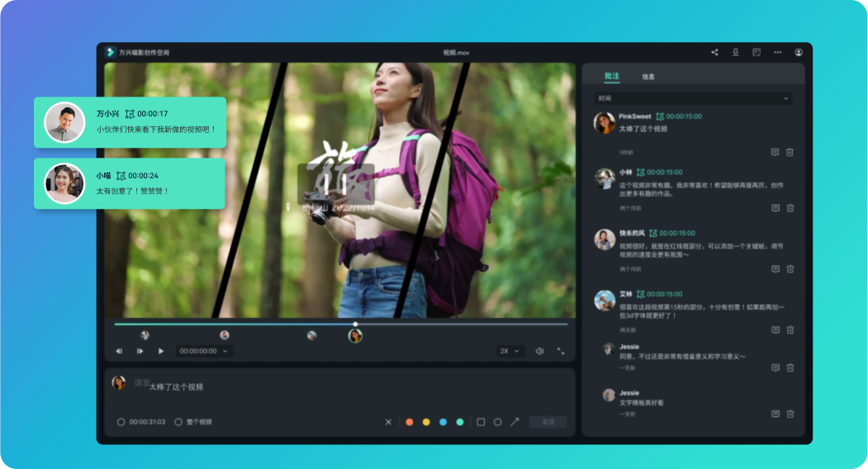Switch to the 批注 tab
The image size is (868, 469).
coord(612,76)
